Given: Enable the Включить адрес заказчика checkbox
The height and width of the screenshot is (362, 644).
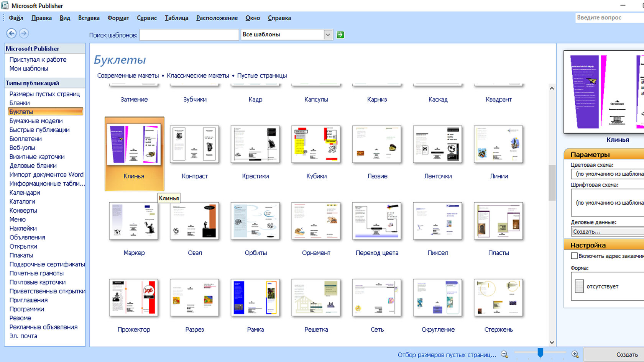Looking at the screenshot, I should [x=574, y=256].
